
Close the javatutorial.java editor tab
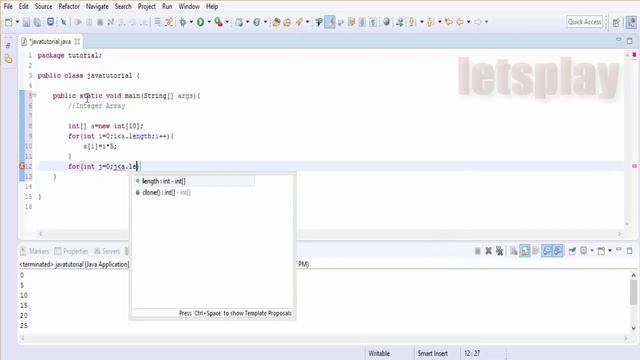[77, 42]
